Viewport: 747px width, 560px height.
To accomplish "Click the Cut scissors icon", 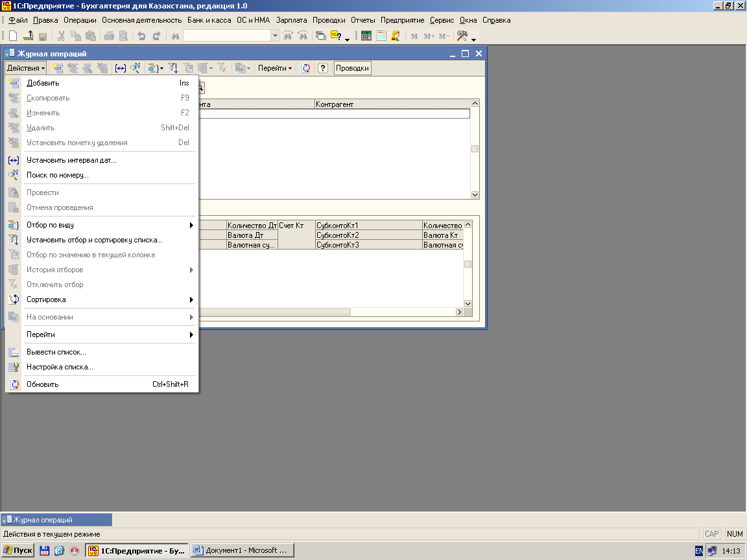I will (61, 36).
